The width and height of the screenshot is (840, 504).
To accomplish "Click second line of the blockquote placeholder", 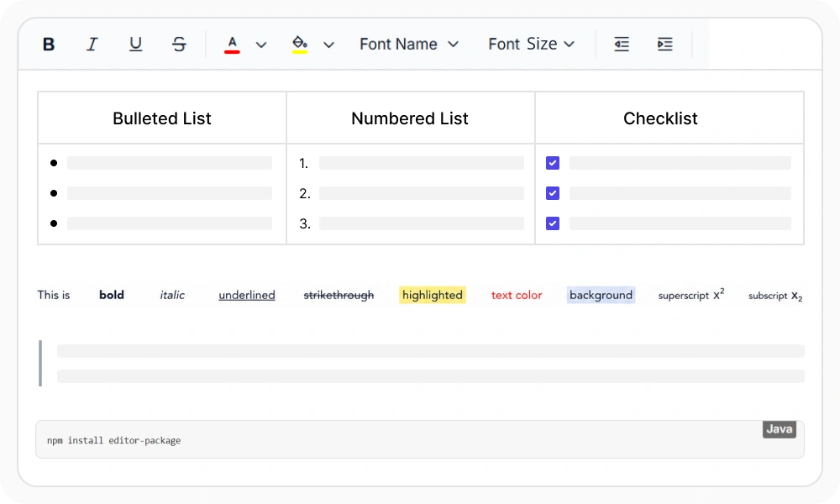I will click(x=431, y=376).
